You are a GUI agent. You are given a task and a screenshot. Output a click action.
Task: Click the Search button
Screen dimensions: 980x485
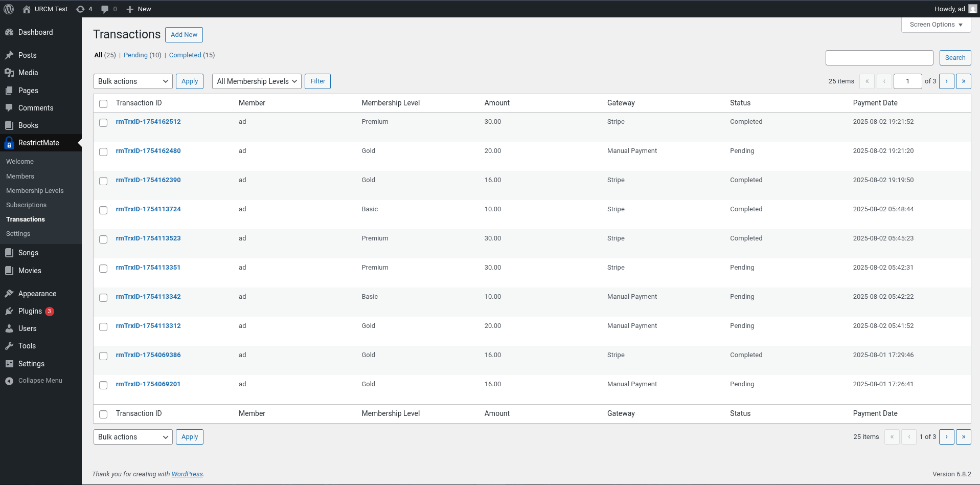coord(955,58)
